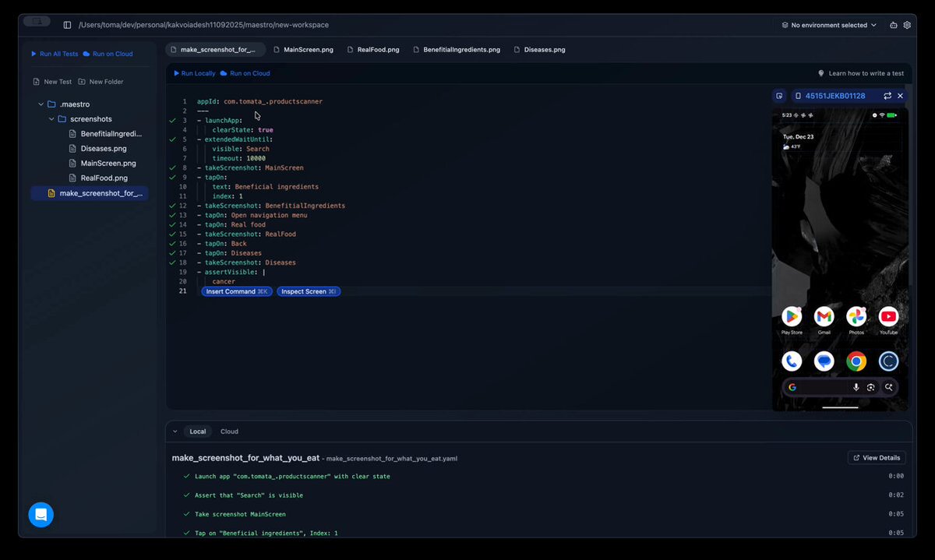Screen dimensions: 935x560
Task: Select the 'Tap on "Beneficial ingredients"' result row
Action: point(543,533)
